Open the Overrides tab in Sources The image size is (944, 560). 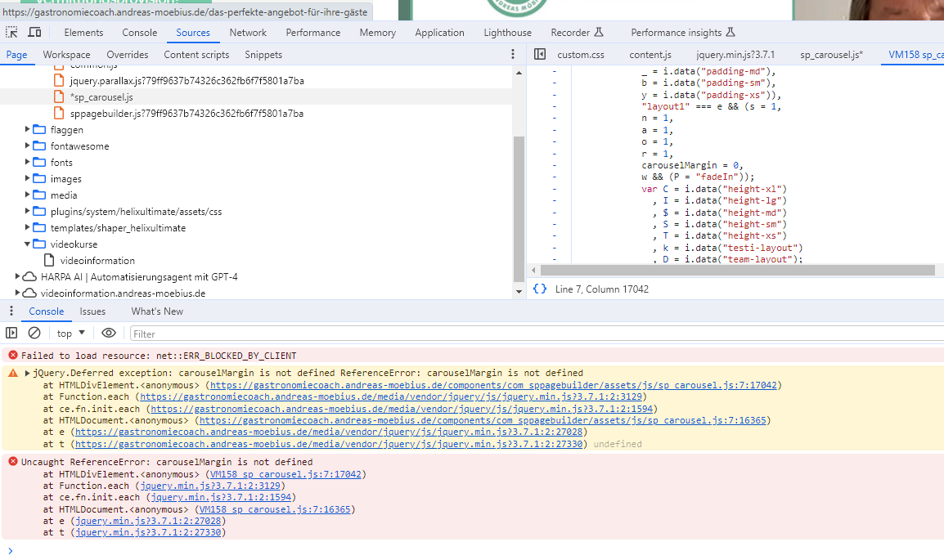[x=127, y=55]
